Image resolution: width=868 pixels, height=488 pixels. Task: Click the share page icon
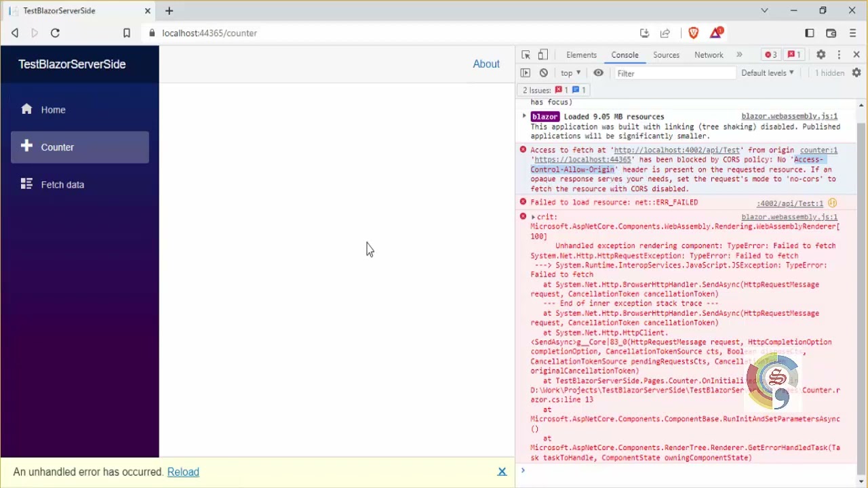coord(665,33)
